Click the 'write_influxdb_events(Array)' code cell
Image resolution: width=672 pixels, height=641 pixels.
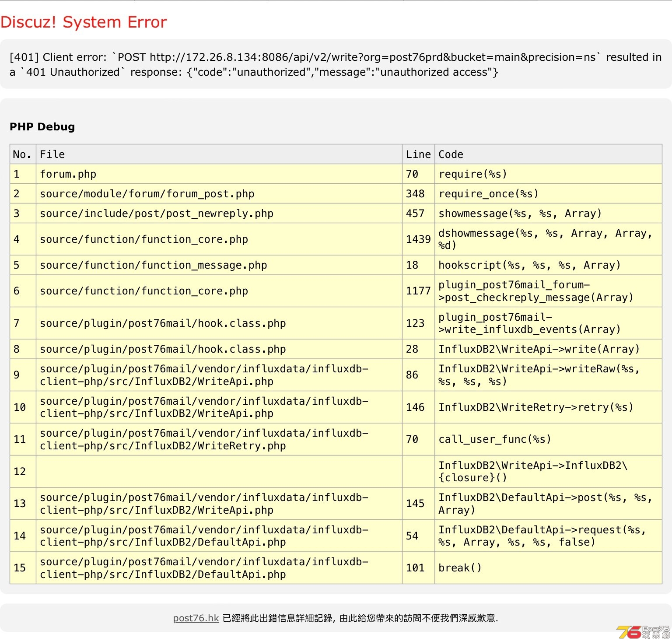(x=548, y=323)
